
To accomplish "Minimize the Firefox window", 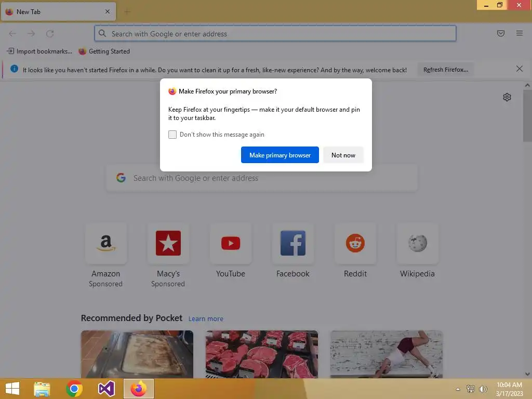I will [x=486, y=5].
